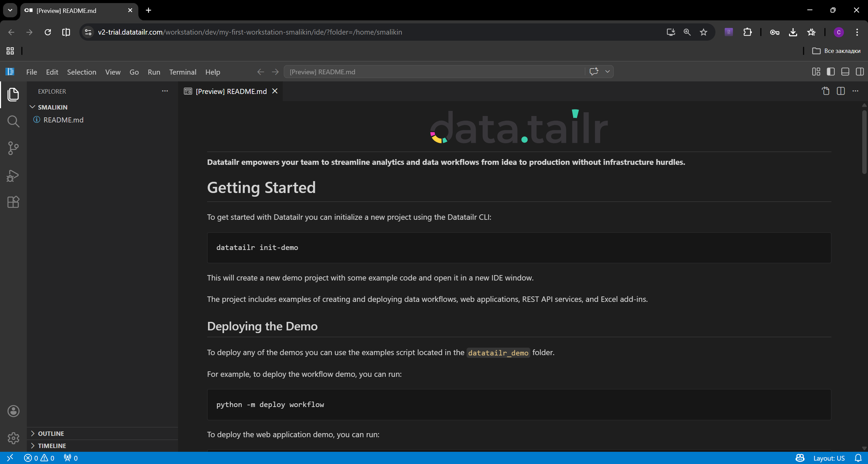The height and width of the screenshot is (464, 868).
Task: Open the chat sparkle icon in command center
Action: pyautogui.click(x=594, y=72)
